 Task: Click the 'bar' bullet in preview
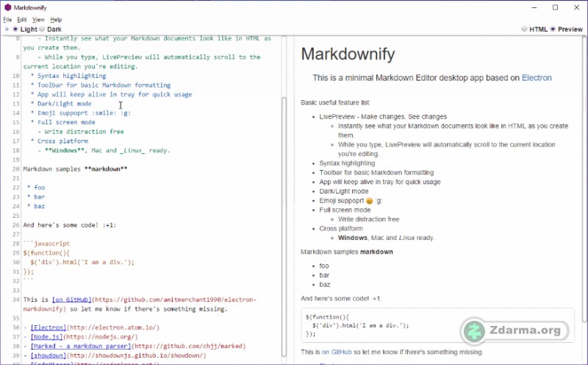point(324,275)
